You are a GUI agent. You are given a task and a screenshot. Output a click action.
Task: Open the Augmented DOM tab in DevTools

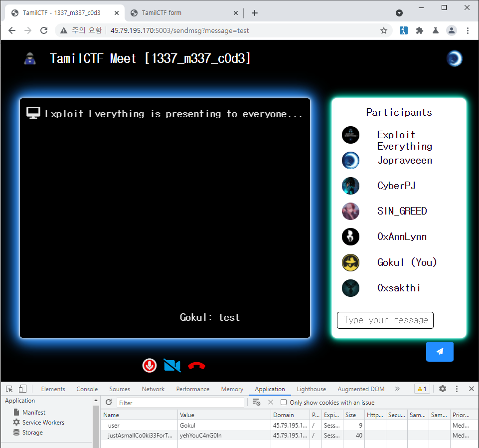click(361, 389)
